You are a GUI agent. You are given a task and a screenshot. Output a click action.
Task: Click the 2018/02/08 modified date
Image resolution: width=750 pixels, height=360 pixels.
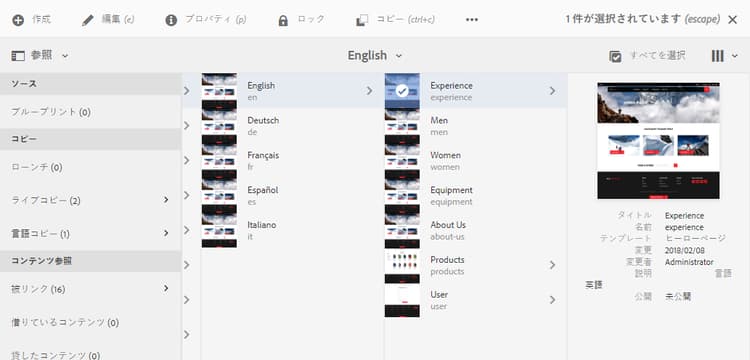pyautogui.click(x=684, y=251)
